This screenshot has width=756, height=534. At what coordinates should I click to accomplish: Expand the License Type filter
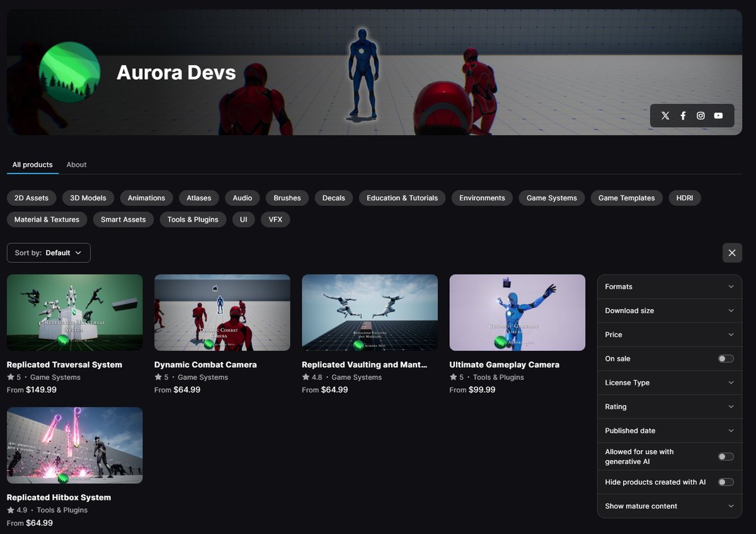[669, 382]
